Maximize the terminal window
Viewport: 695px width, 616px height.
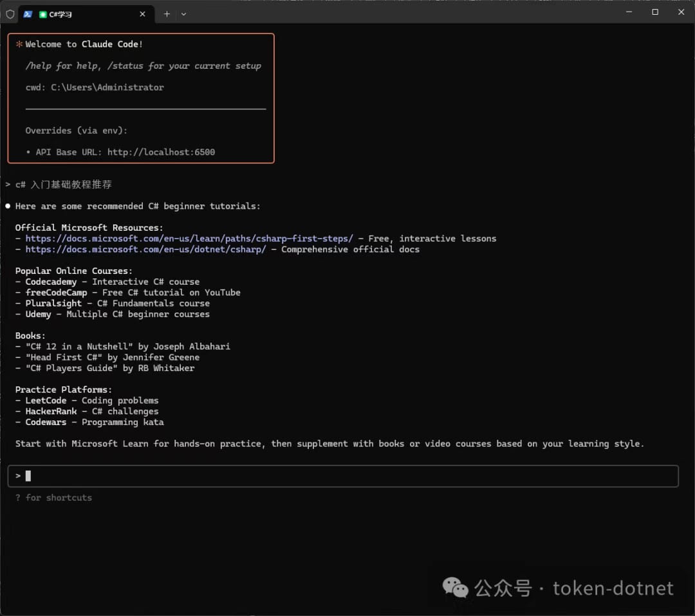tap(655, 12)
